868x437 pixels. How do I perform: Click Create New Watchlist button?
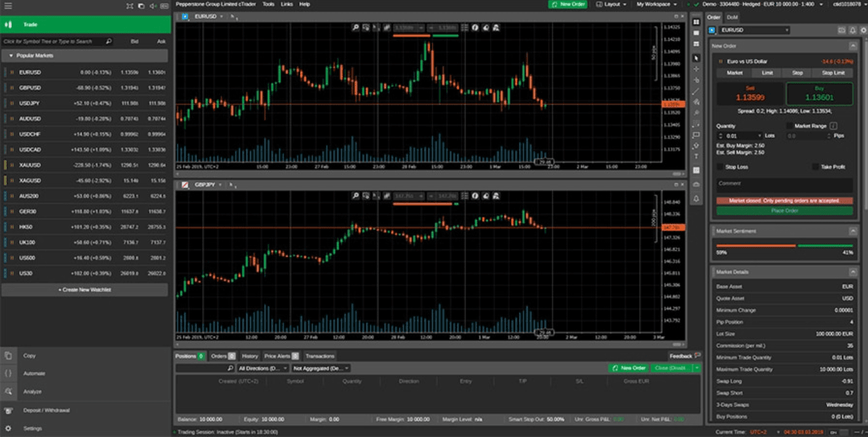[84, 289]
